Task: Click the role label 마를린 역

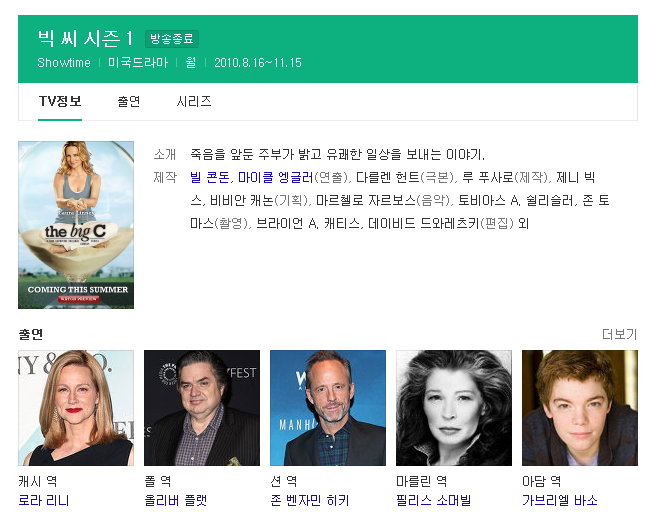Action: point(422,481)
